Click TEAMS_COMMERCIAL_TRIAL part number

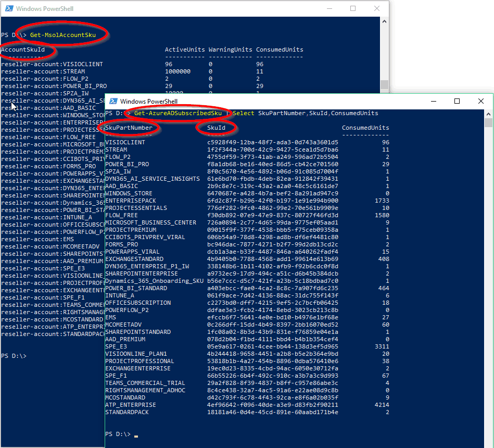click(145, 383)
